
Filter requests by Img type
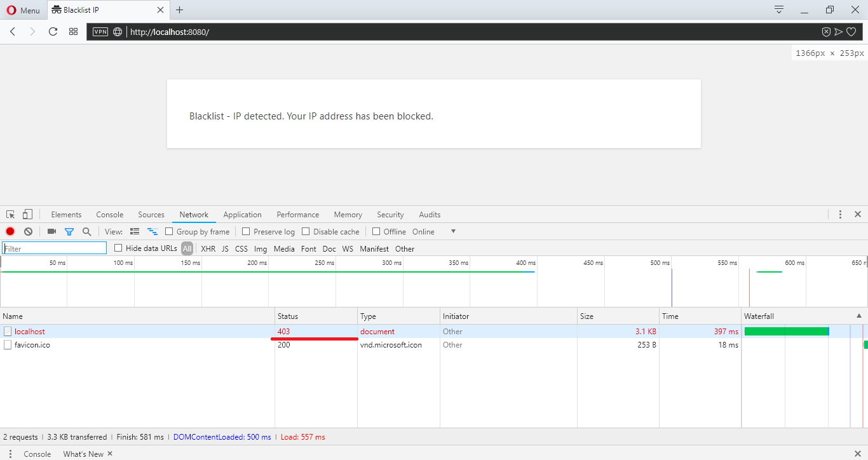coord(261,249)
